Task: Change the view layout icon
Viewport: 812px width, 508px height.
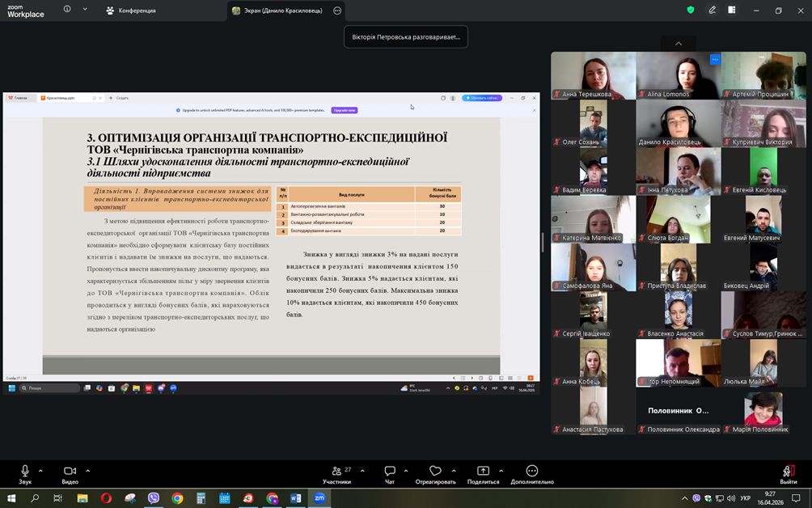Action: [x=732, y=11]
